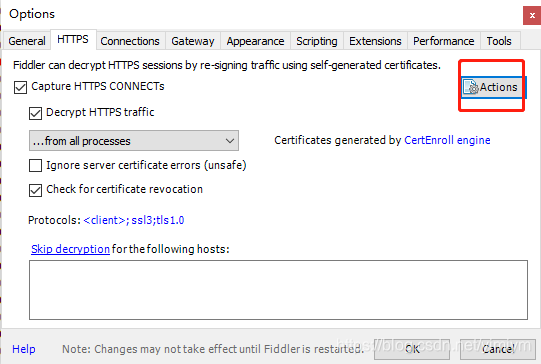Click the Cancel button
The height and width of the screenshot is (364, 541).
498,349
